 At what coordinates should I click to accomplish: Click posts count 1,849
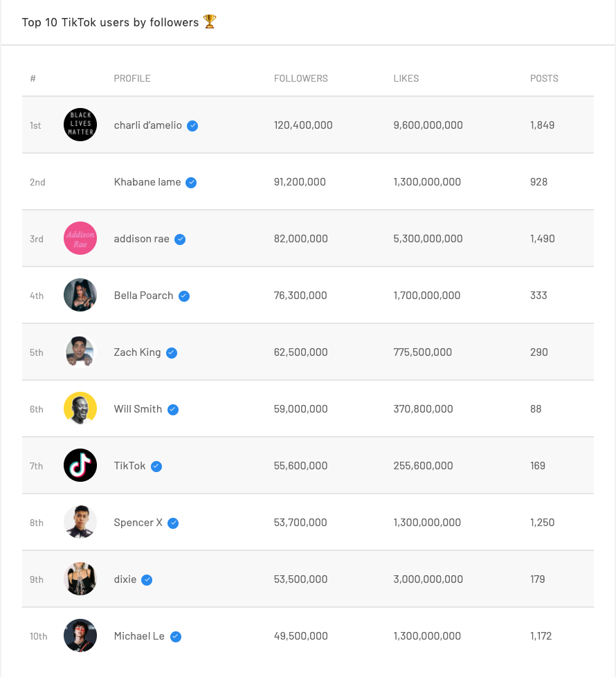[542, 125]
